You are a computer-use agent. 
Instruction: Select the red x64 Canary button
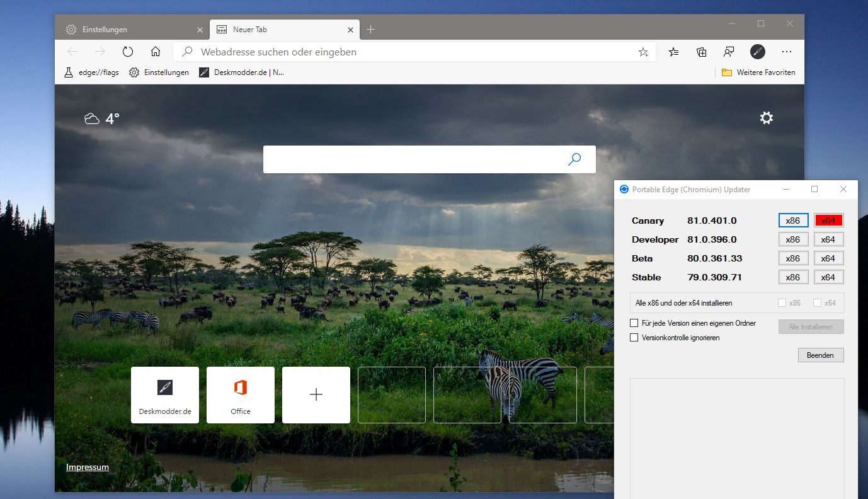pos(828,221)
